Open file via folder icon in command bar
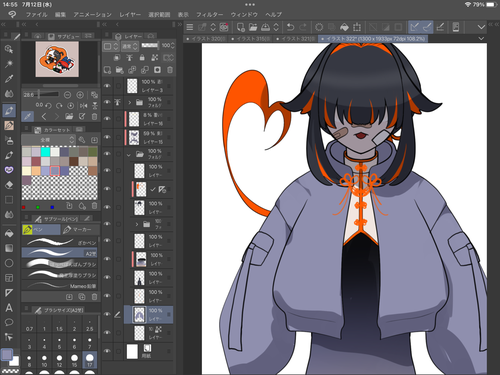 [x=253, y=27]
